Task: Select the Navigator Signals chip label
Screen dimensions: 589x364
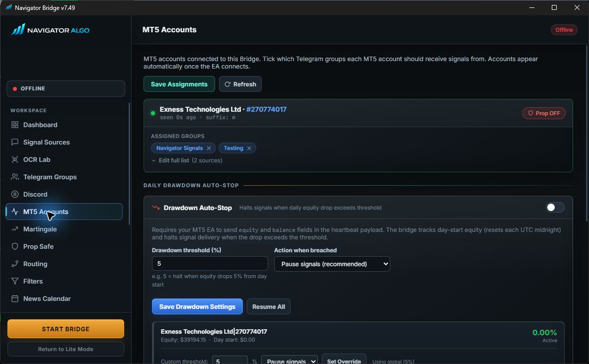Action: 180,148
